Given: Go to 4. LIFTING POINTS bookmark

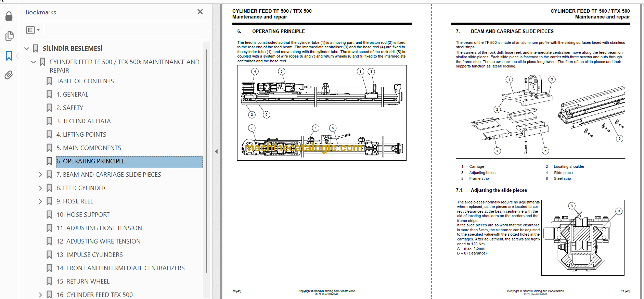Looking at the screenshot, I should tap(81, 135).
